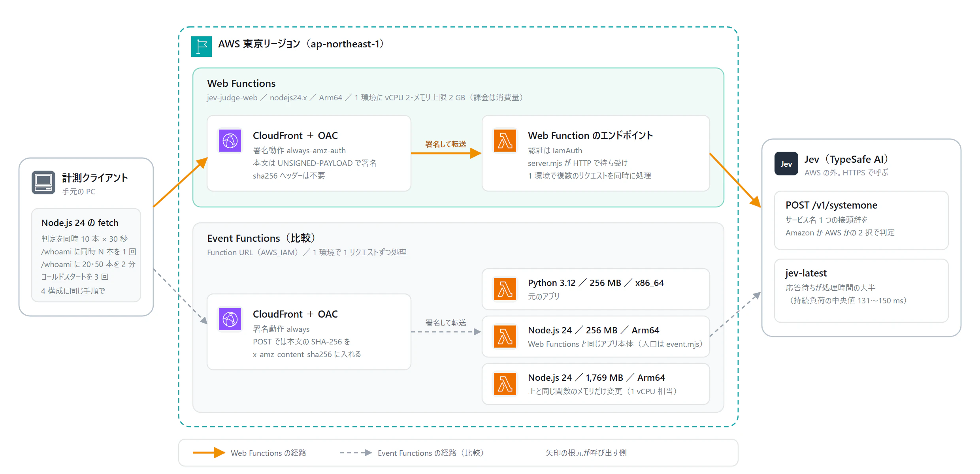Viewport: 980px width, 474px height.
Task: Click the Node.js 24 の fetch heading
Action: [80, 223]
